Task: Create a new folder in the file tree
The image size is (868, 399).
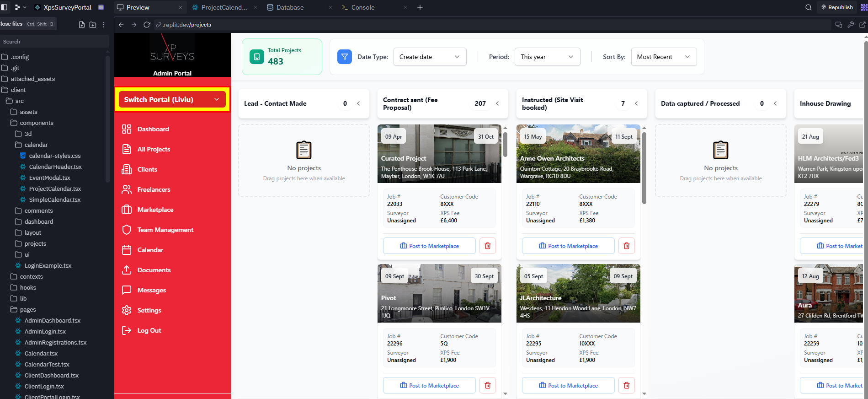Action: [93, 25]
